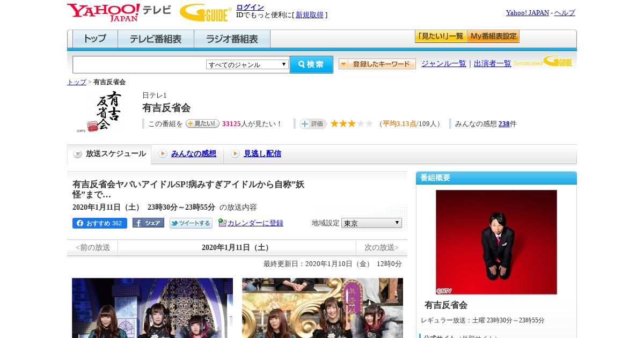Click the 検索 search button
This screenshot has width=644, height=338.
(x=311, y=64)
